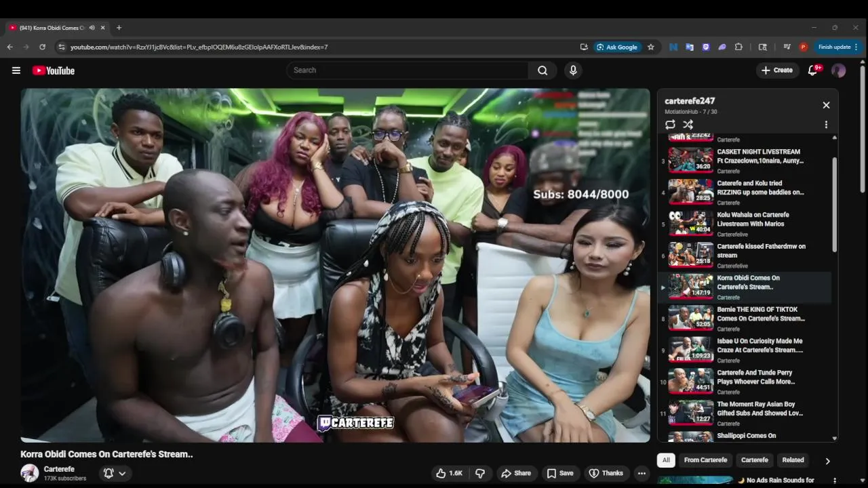Viewport: 868px width, 488px height.
Task: Click the translate extension icon
Action: (x=690, y=47)
